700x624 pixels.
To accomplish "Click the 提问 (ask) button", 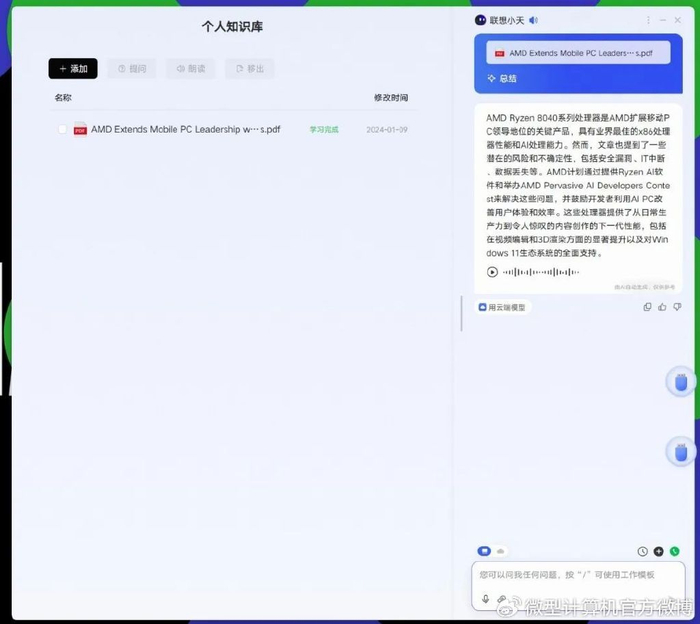I will [x=132, y=68].
